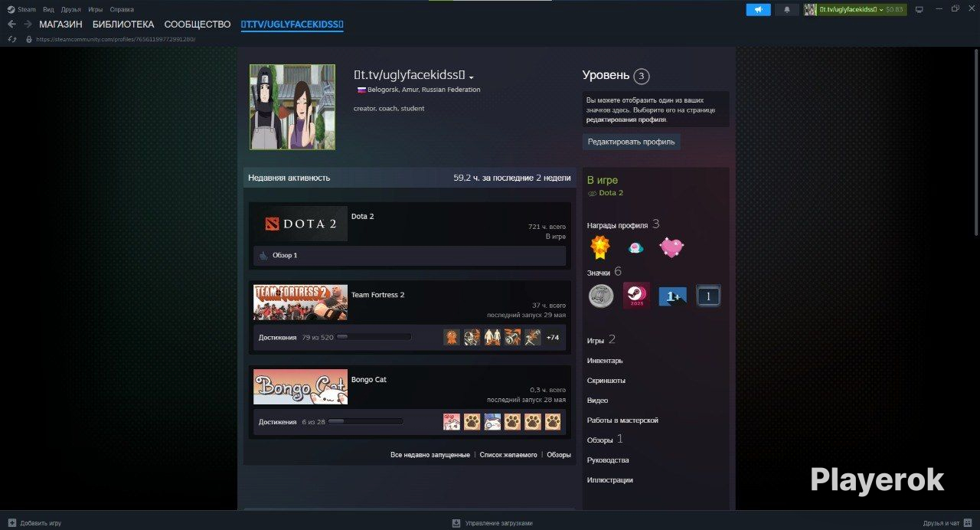Open the notifications bell
Image resolution: width=980 pixels, height=530 pixels.
tap(786, 10)
